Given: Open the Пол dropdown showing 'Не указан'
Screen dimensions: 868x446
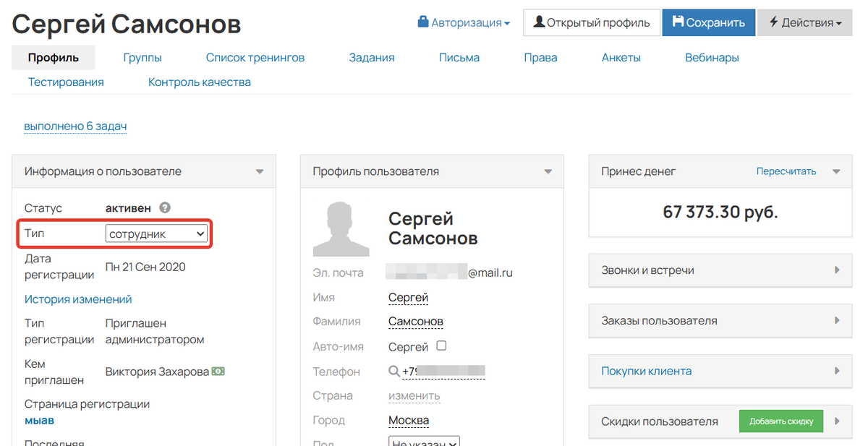Looking at the screenshot, I should click(424, 442).
